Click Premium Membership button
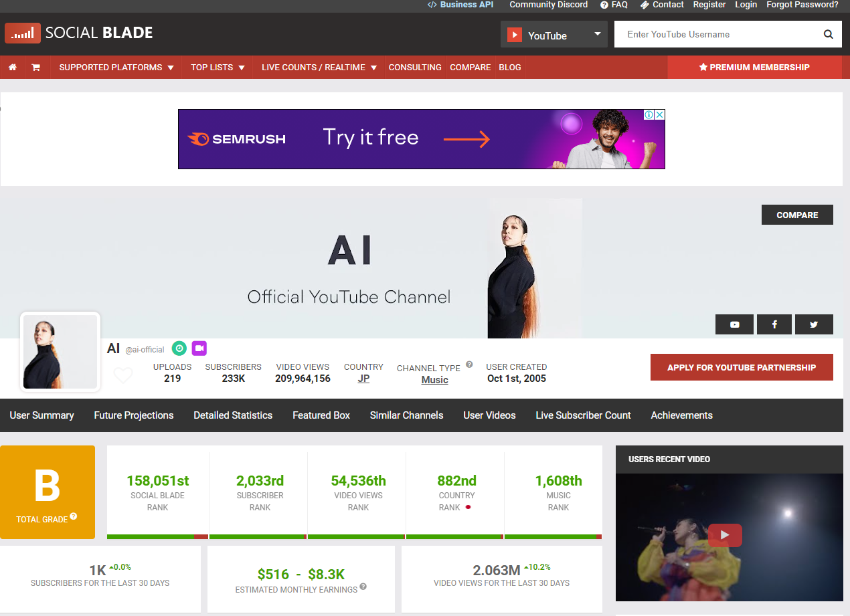 point(754,68)
